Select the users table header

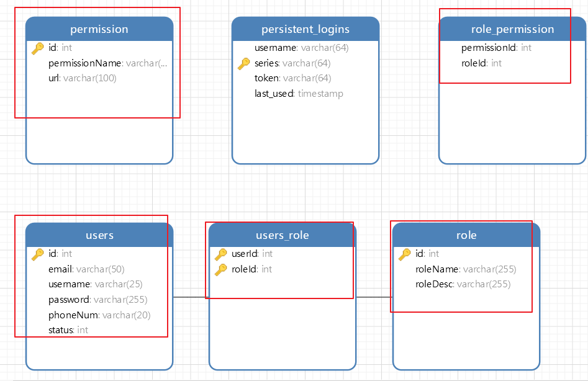(99, 235)
